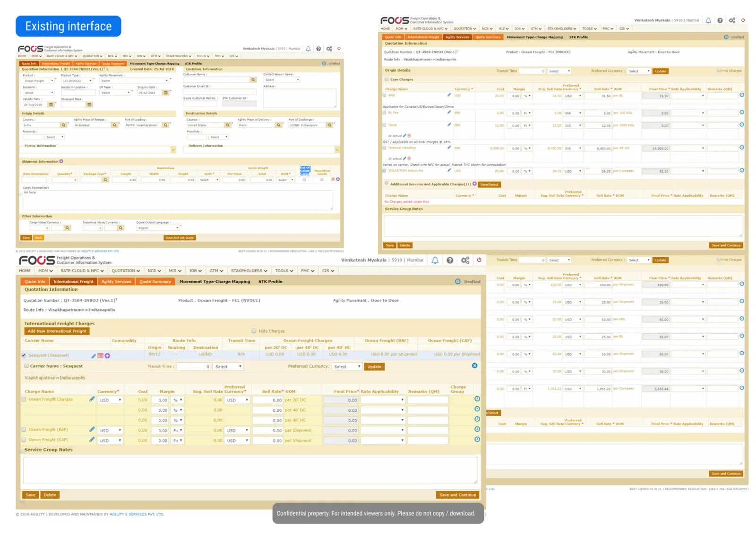Click purple plus icon on Seaquest (Seaquest) row
Viewport: 756px width, 538px height.
pyautogui.click(x=107, y=356)
